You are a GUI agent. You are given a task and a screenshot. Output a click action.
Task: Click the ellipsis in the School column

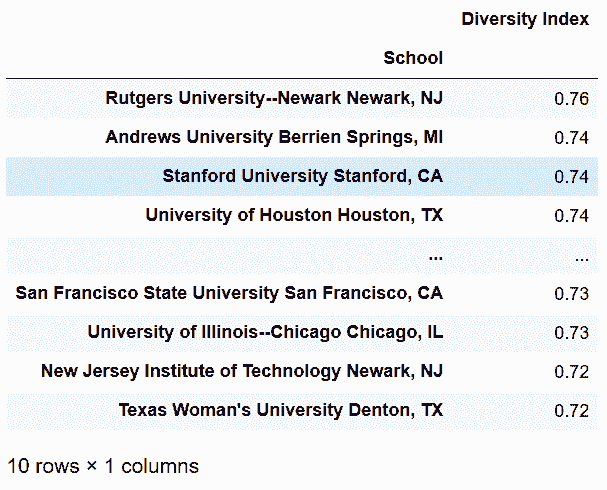[436, 258]
